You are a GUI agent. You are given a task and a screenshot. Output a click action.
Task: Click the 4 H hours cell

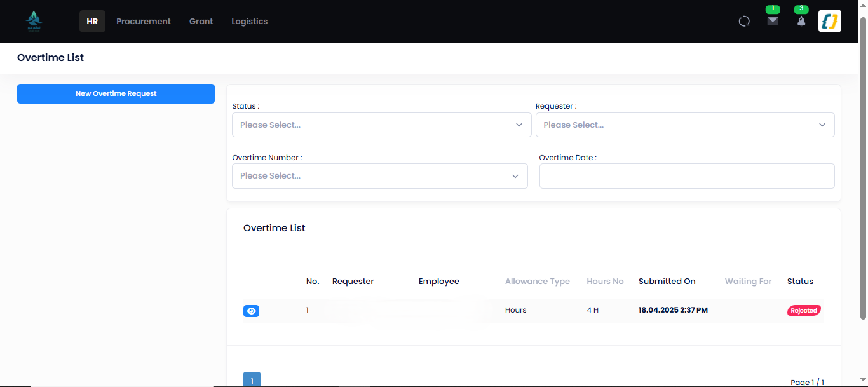593,310
